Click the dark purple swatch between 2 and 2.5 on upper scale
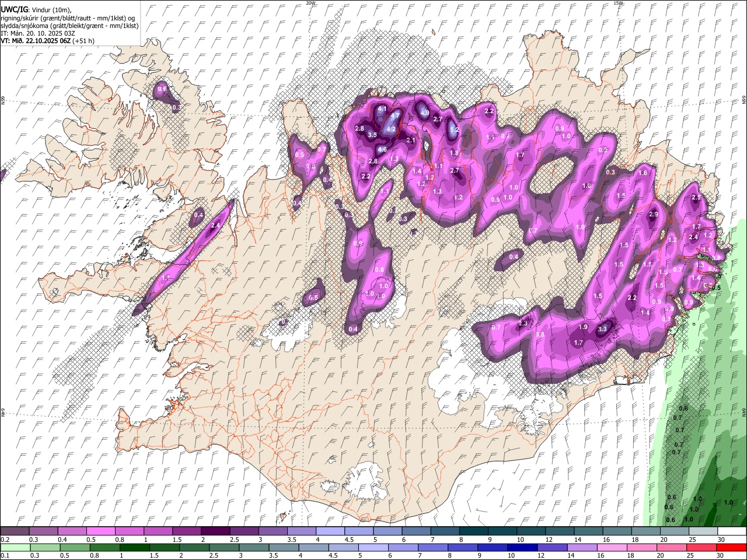This screenshot has width=747, height=560. pos(215,531)
